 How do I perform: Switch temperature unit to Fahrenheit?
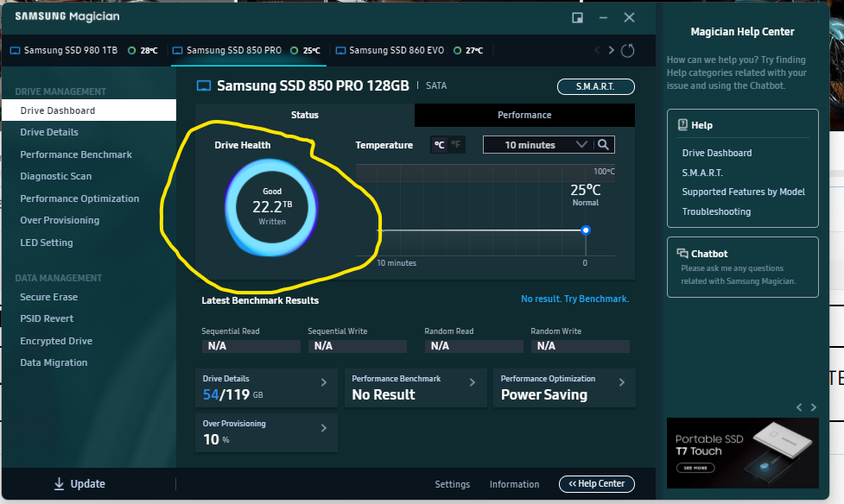click(x=456, y=145)
